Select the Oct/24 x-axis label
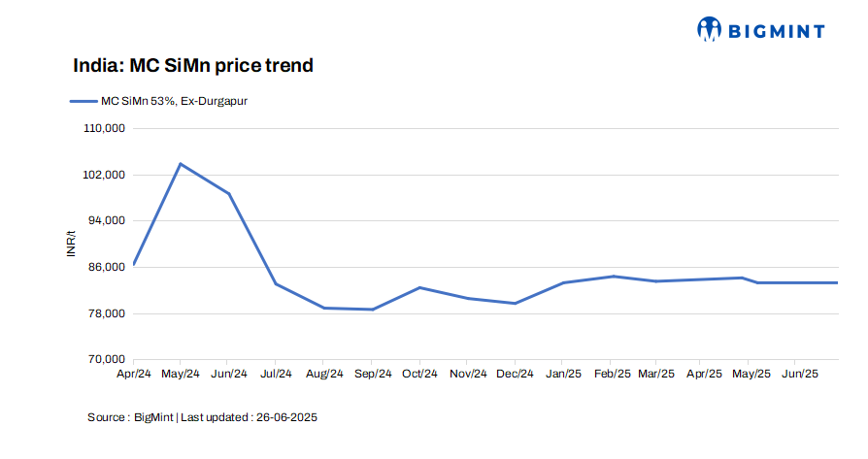Screen dimensions: 868x459 419,374
